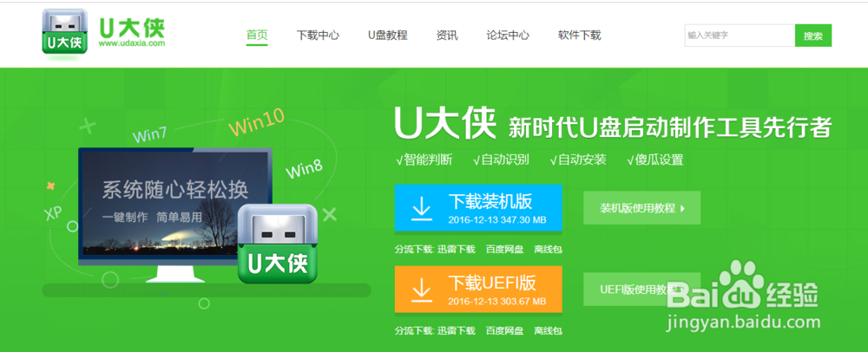The width and height of the screenshot is (868, 352).
Task: Focus the 输入关键字 search field
Action: tap(740, 36)
